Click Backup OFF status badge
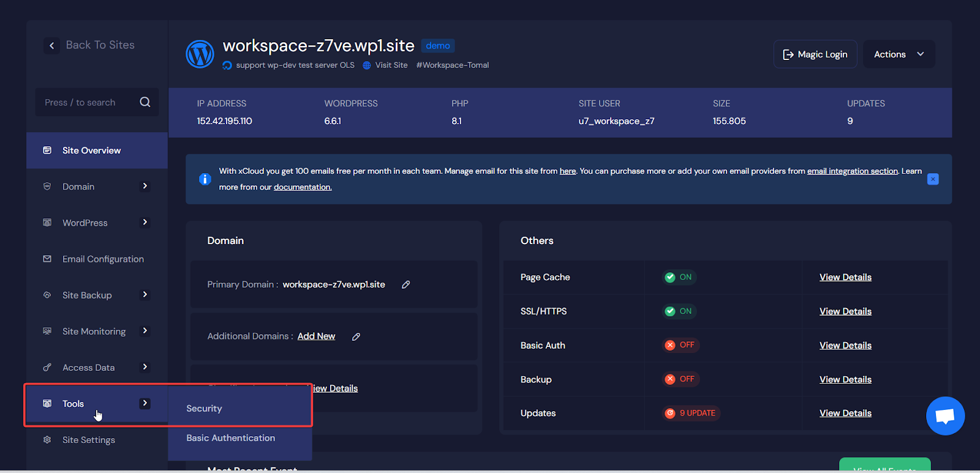The height and width of the screenshot is (473, 980). tap(681, 379)
